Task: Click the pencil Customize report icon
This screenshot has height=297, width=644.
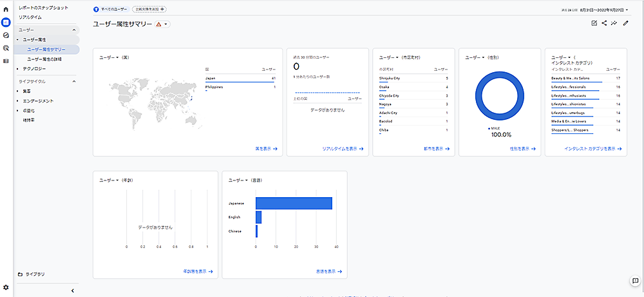Action: coord(625,23)
